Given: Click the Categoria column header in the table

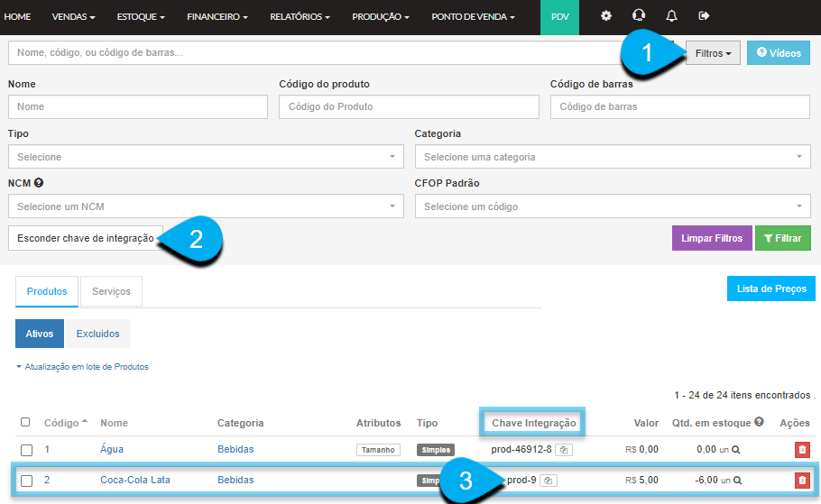Looking at the screenshot, I should pyautogui.click(x=240, y=423).
